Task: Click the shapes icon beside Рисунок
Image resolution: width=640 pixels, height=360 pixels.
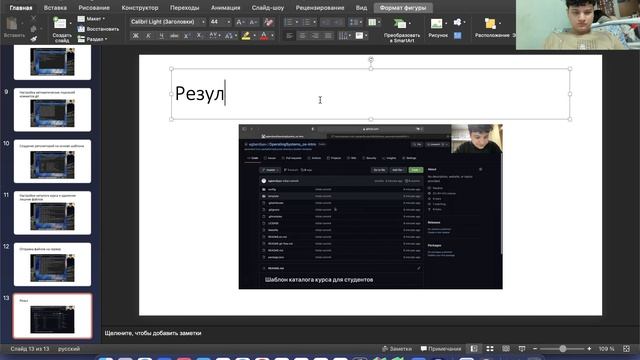Action: (x=458, y=22)
